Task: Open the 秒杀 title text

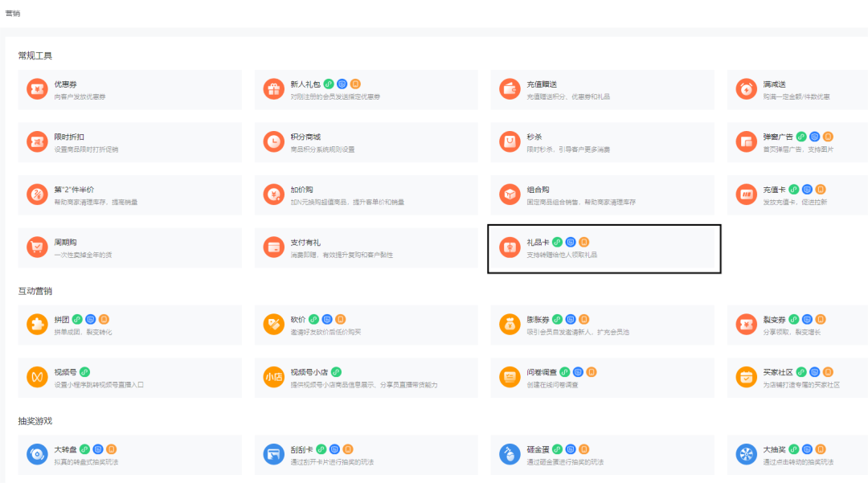Action: tap(534, 137)
